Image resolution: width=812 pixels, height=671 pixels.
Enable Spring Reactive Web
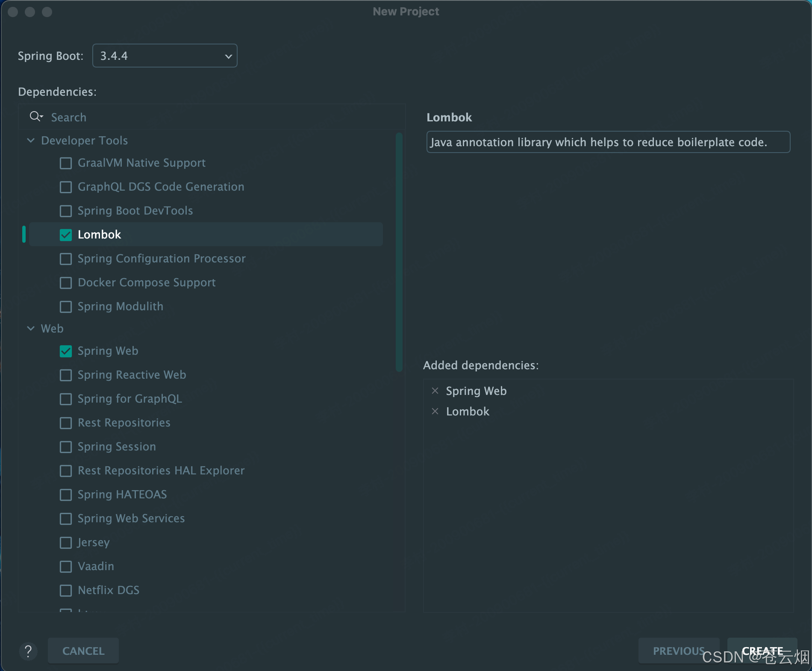pyautogui.click(x=66, y=375)
